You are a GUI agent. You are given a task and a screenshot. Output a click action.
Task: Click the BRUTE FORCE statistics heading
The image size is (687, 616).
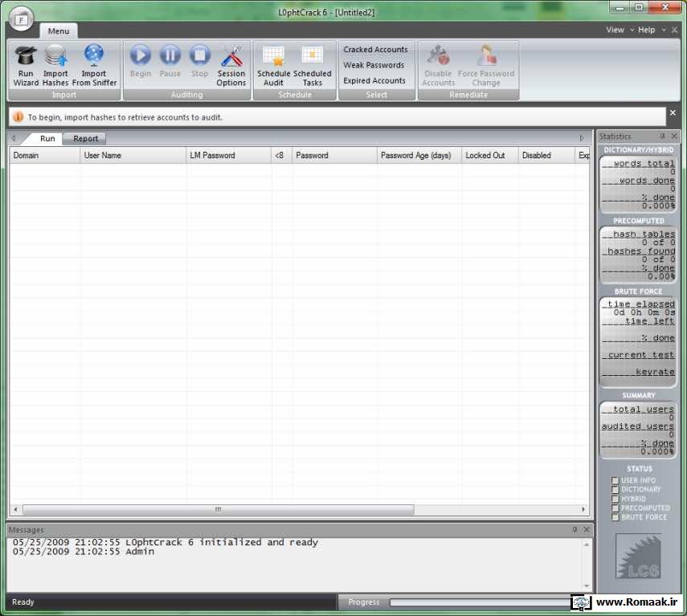pyautogui.click(x=638, y=292)
